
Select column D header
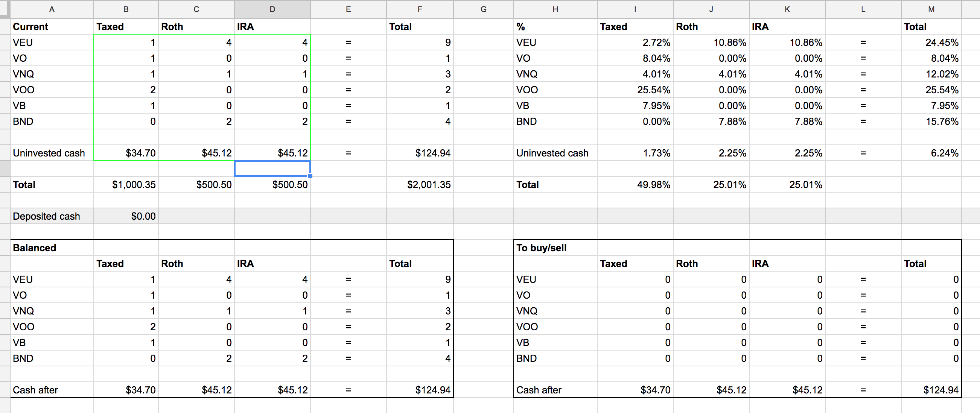pyautogui.click(x=272, y=9)
